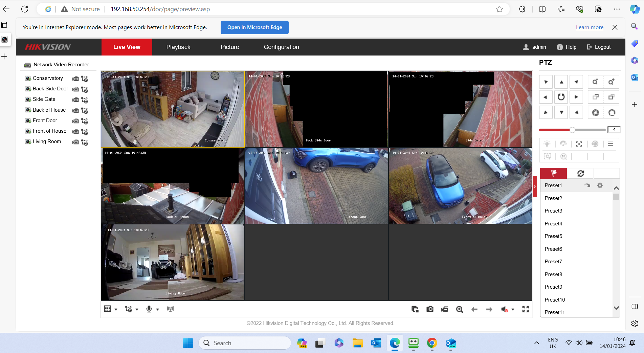Toggle Front Door camera recording icon

tap(75, 121)
